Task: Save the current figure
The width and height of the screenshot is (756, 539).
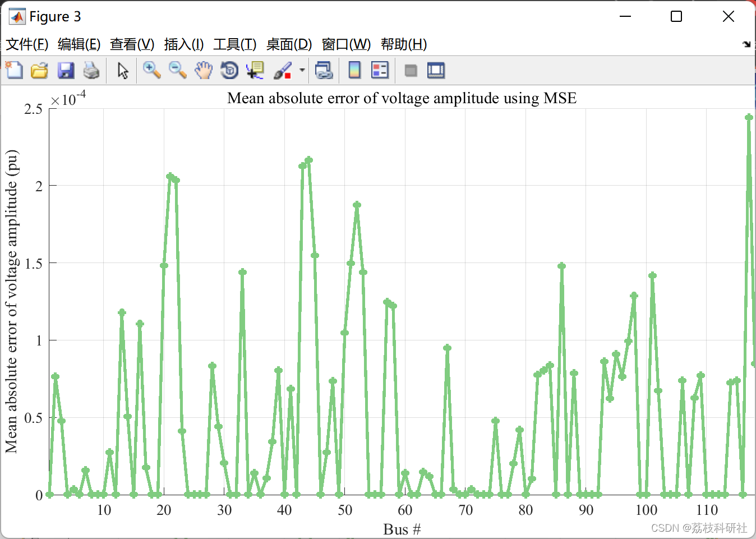Action: click(66, 70)
